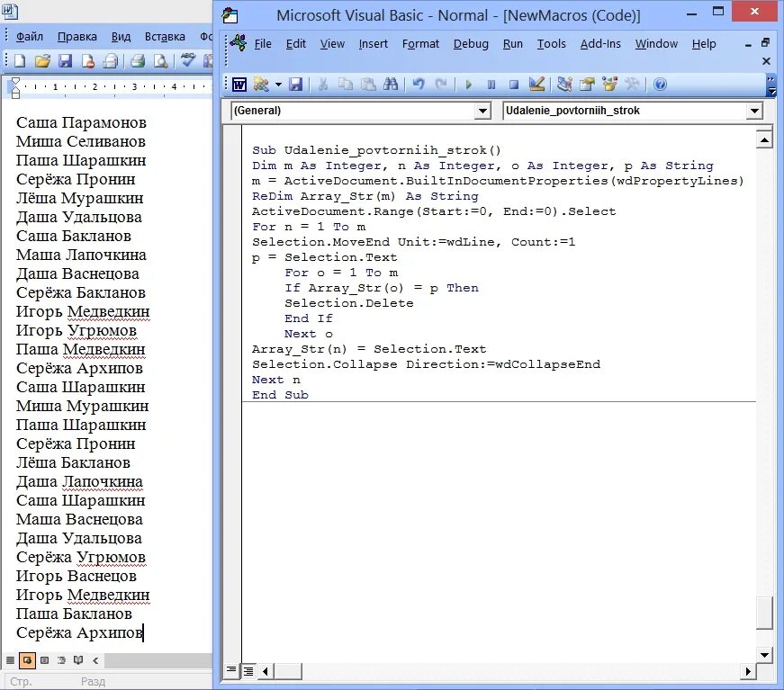Image resolution: width=784 pixels, height=690 pixels.
Task: Click the Permission document icon in Word toolbar
Action: click(88, 61)
